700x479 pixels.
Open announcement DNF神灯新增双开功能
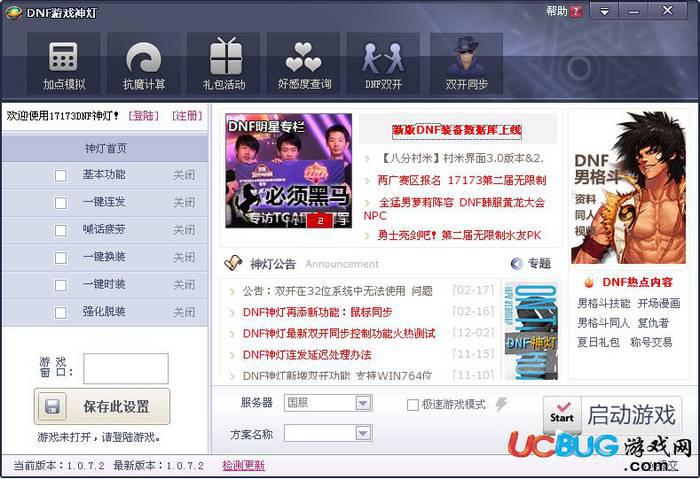337,375
